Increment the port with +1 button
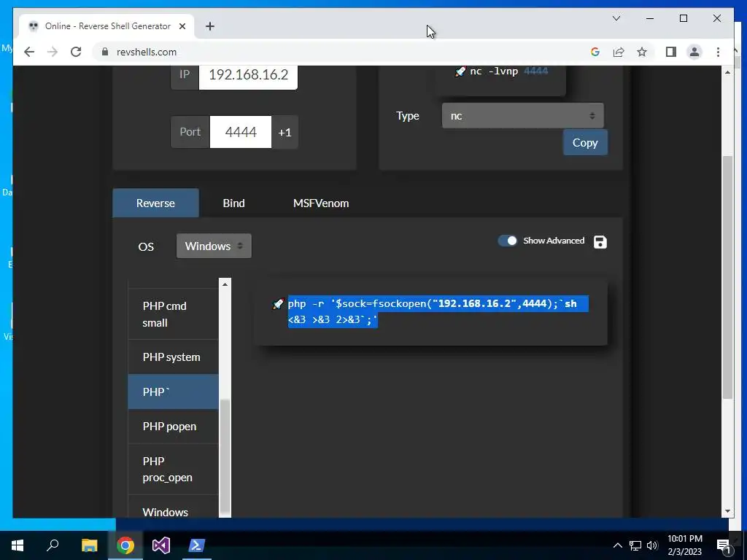The height and width of the screenshot is (560, 747). pyautogui.click(x=285, y=132)
